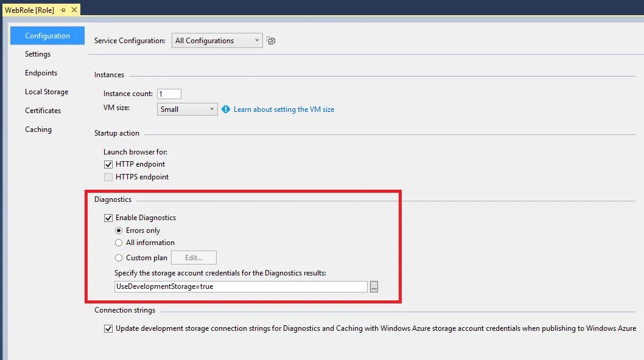
Task: Select the Custom plan radio button
Action: 119,258
